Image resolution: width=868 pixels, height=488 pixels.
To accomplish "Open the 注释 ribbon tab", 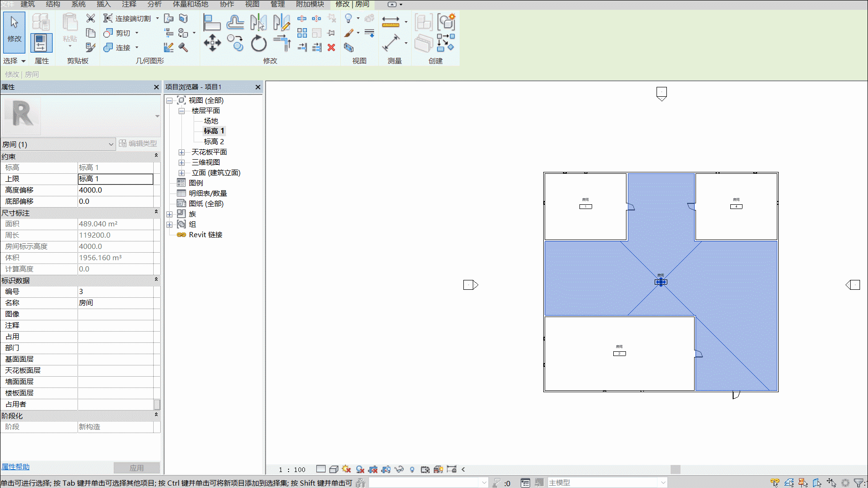I will click(x=129, y=4).
